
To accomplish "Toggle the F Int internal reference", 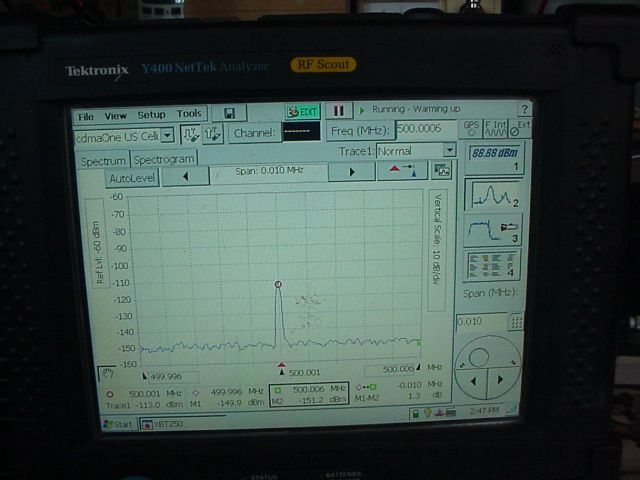I will coord(496,128).
